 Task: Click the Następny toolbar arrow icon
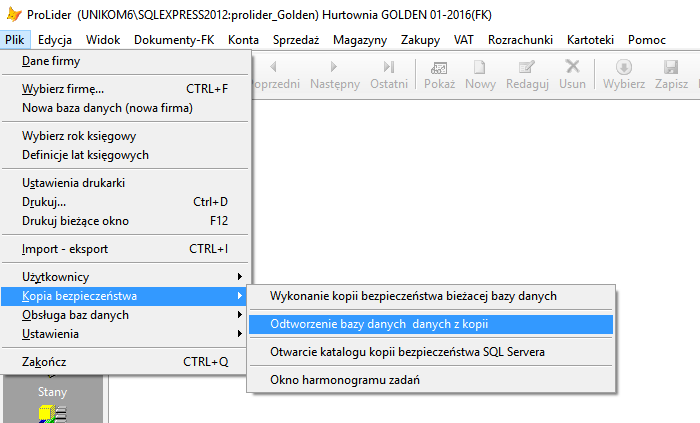pyautogui.click(x=333, y=67)
